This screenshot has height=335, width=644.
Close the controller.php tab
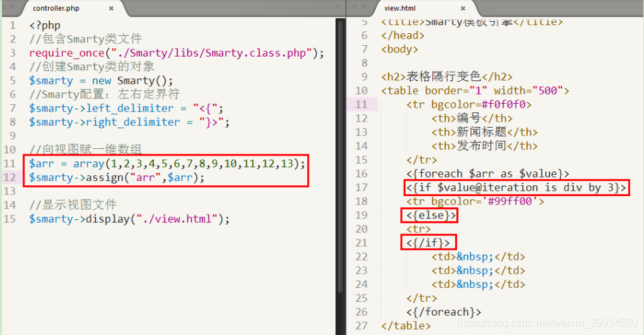111,8
